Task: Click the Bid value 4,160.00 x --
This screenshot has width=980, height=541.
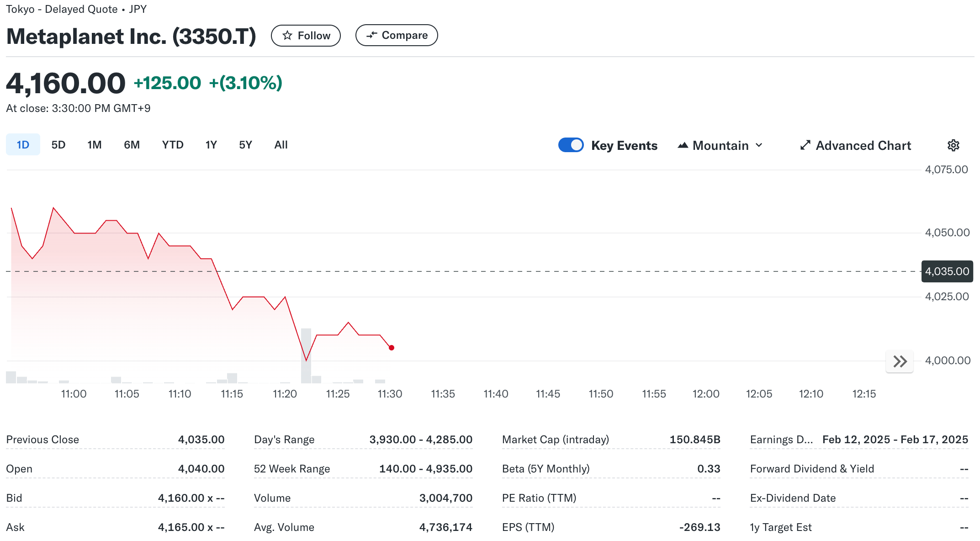Action: click(191, 498)
